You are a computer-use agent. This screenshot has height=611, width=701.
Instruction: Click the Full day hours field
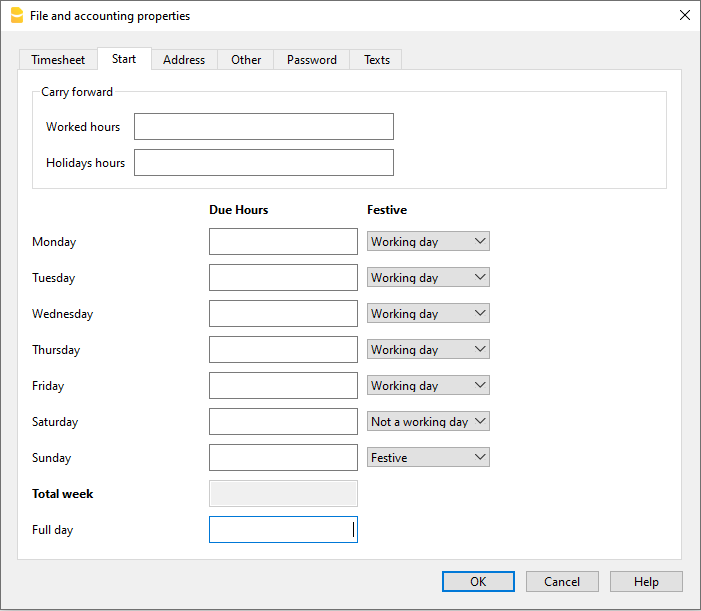(x=283, y=530)
